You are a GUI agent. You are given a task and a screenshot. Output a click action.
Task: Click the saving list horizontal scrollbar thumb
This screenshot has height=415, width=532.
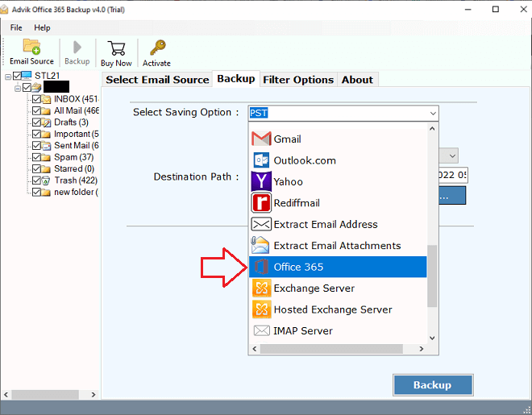(331, 349)
